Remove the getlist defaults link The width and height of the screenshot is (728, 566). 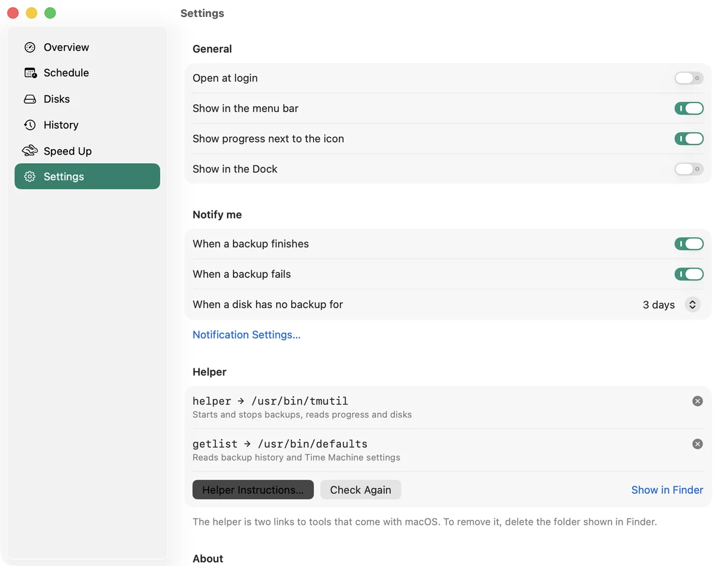click(698, 444)
